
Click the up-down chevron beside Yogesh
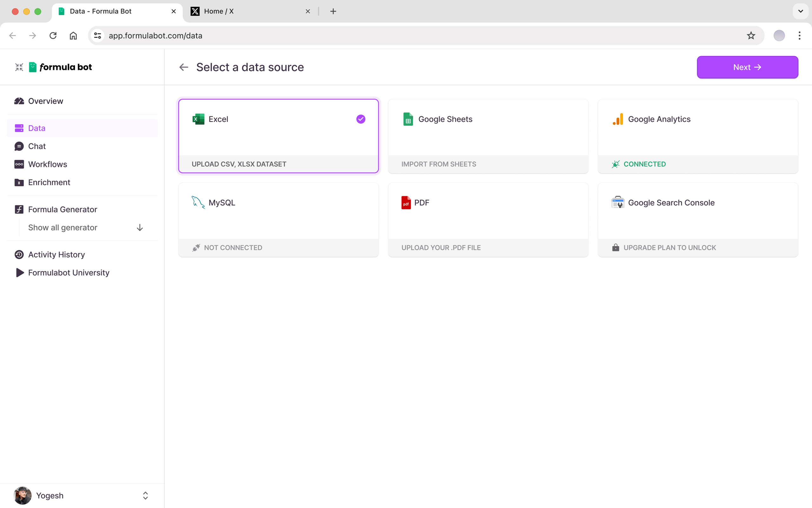(145, 496)
